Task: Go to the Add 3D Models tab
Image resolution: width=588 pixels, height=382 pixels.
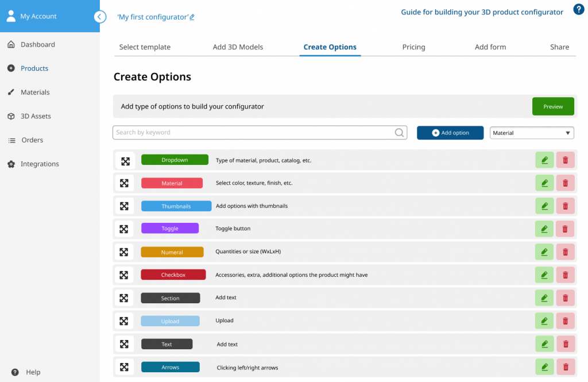Action: (238, 47)
